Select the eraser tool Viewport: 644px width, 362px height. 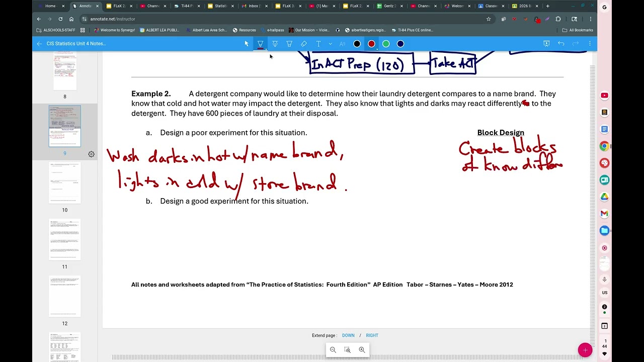[304, 44]
